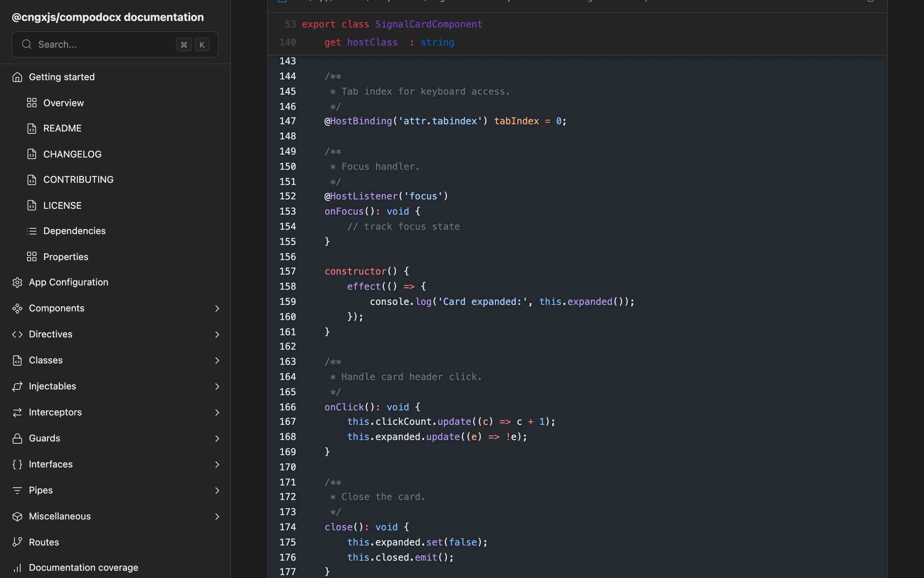Click the 'onFocus(): void {' line
The width and height of the screenshot is (924, 578).
click(x=372, y=211)
